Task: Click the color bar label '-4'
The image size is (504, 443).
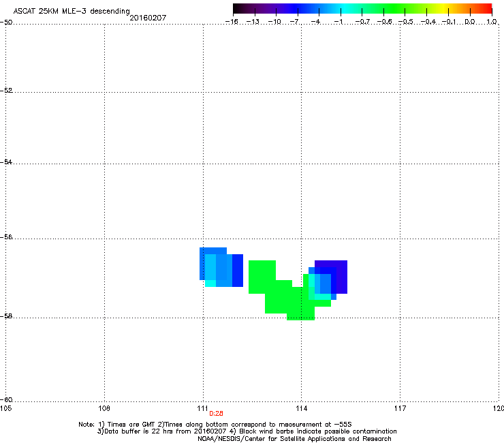Action: pyautogui.click(x=315, y=22)
